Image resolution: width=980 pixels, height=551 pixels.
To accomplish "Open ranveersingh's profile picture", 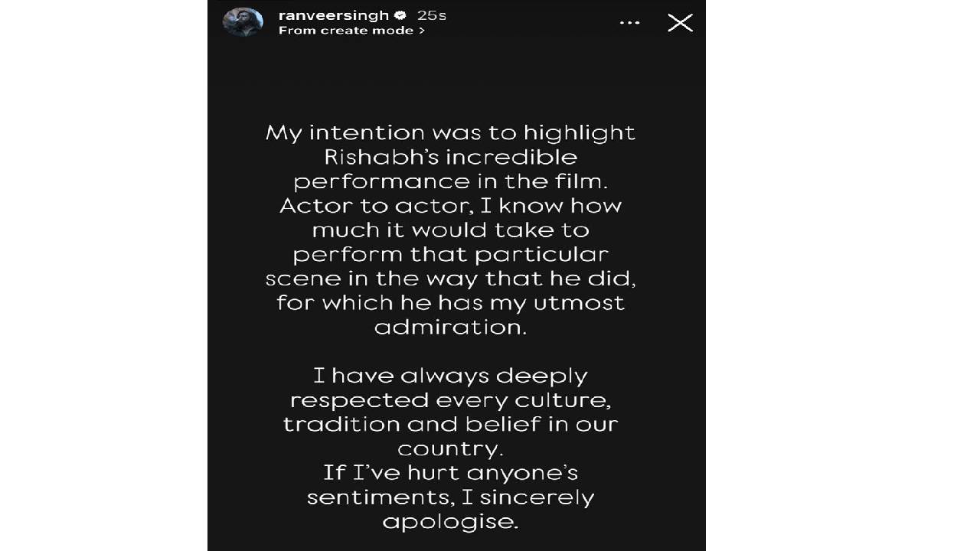I will point(243,22).
